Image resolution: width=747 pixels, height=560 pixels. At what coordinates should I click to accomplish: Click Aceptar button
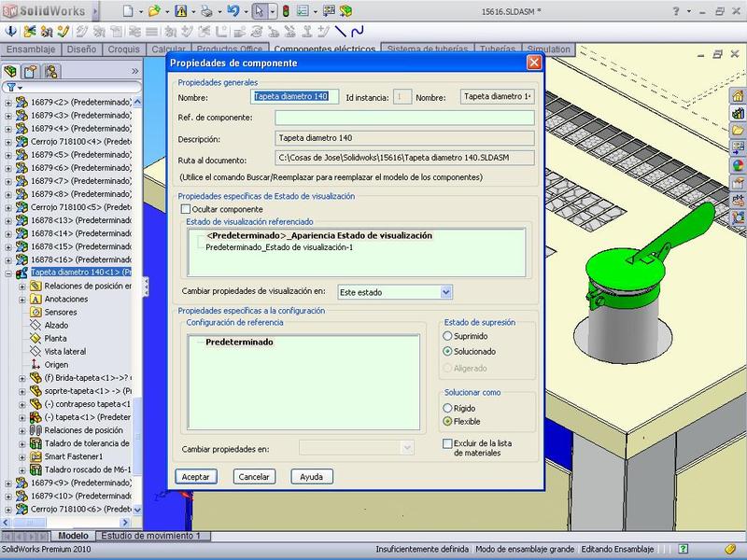click(196, 477)
